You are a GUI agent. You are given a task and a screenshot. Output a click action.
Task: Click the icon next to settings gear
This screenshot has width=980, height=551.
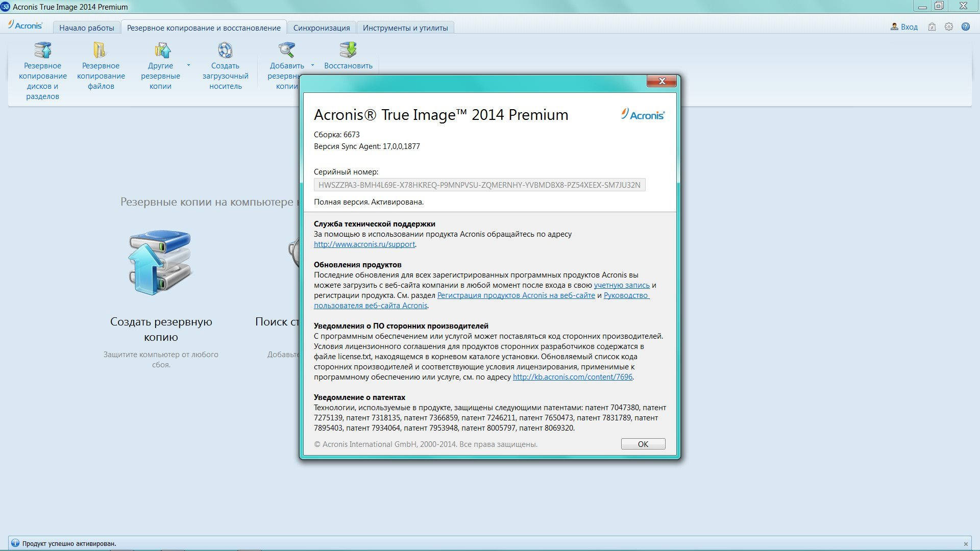tap(932, 27)
